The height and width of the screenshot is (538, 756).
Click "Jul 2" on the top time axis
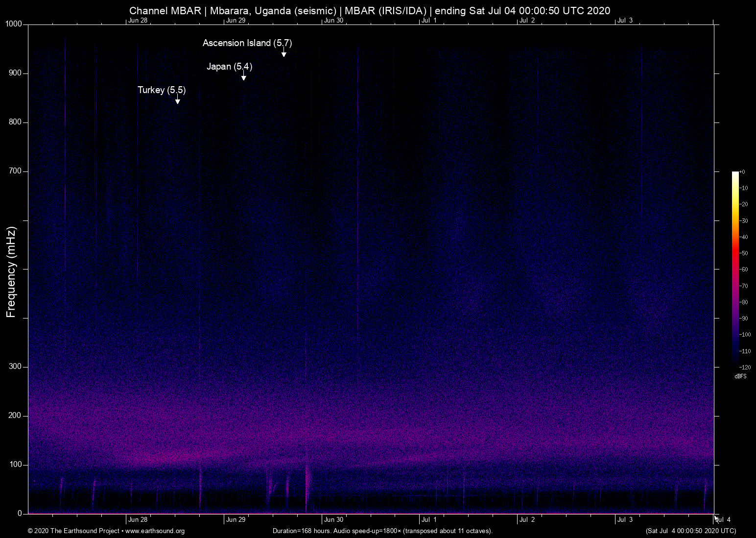527,21
